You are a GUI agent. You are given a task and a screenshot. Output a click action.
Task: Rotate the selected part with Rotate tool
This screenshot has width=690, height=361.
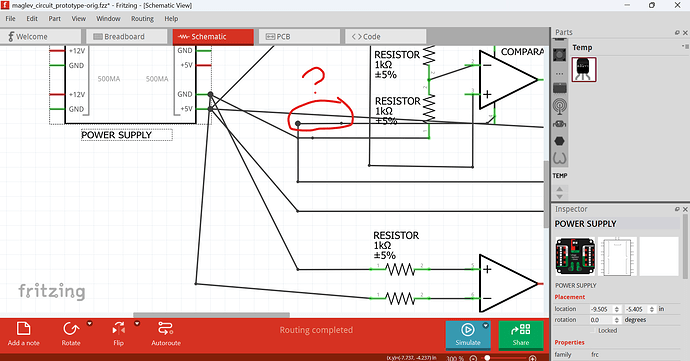[71, 333]
